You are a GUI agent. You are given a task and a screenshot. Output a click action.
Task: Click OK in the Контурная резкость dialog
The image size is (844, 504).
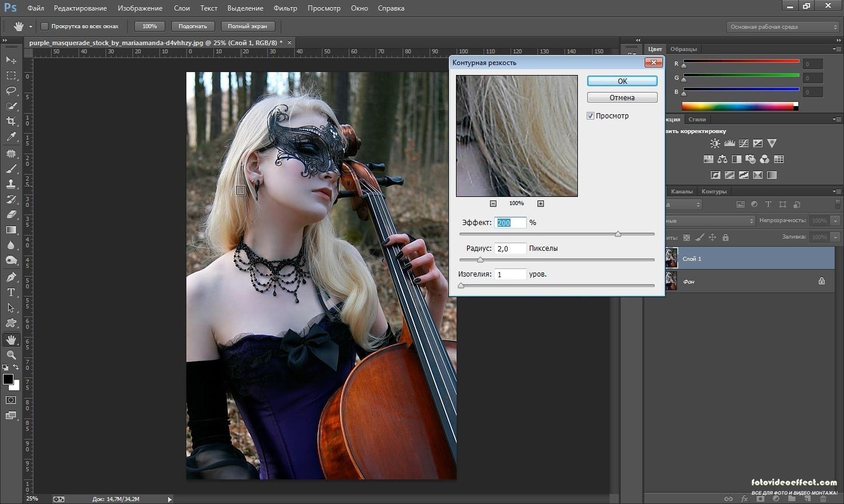pyautogui.click(x=622, y=81)
